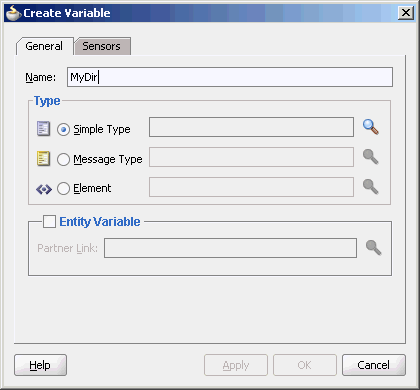Click the Element browse magnifier icon
This screenshot has width=420, height=390.
coord(371,187)
